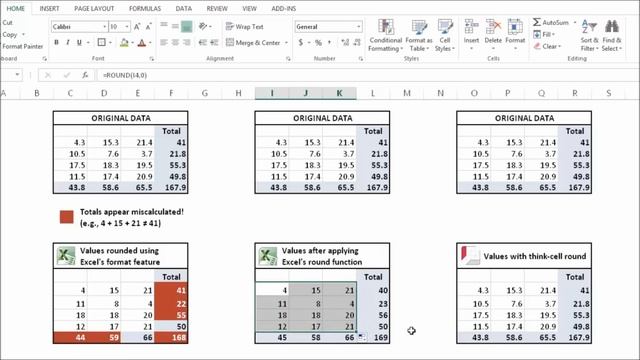Align text right
This screenshot has height=360, width=640.
(187, 42)
